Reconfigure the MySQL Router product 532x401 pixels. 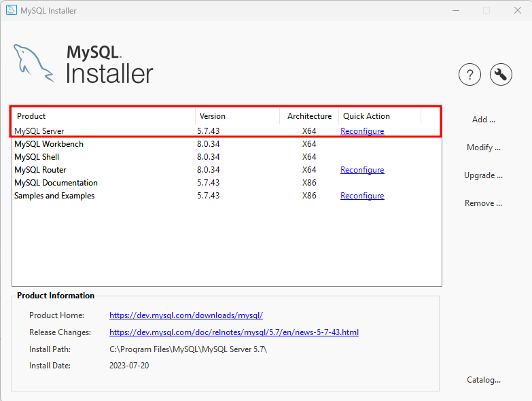362,170
